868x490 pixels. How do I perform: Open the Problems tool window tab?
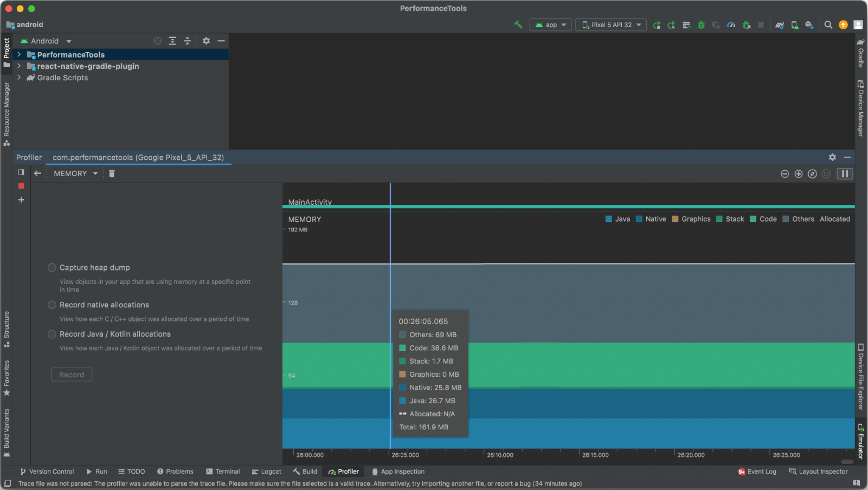coord(175,472)
